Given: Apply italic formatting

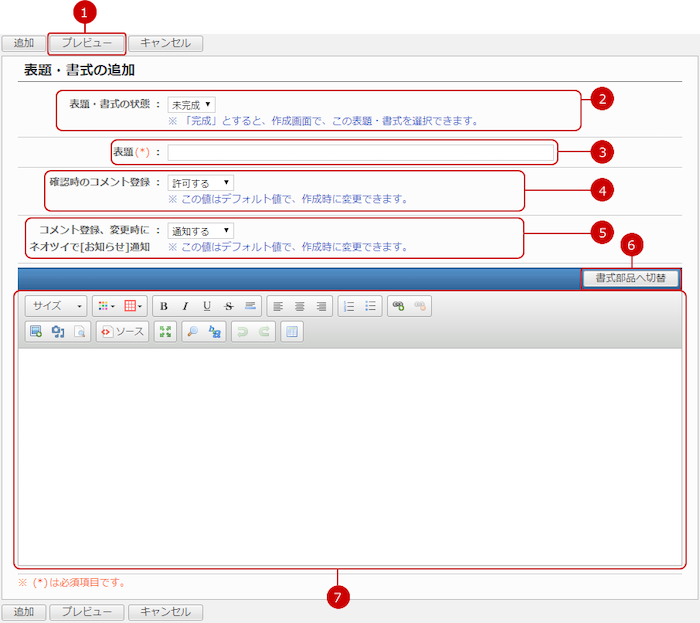Looking at the screenshot, I should tap(185, 306).
